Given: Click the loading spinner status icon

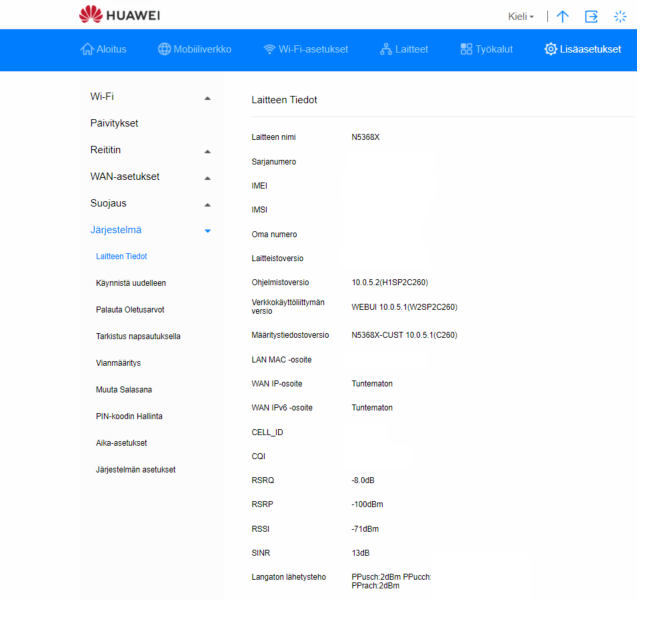Looking at the screenshot, I should (x=620, y=16).
